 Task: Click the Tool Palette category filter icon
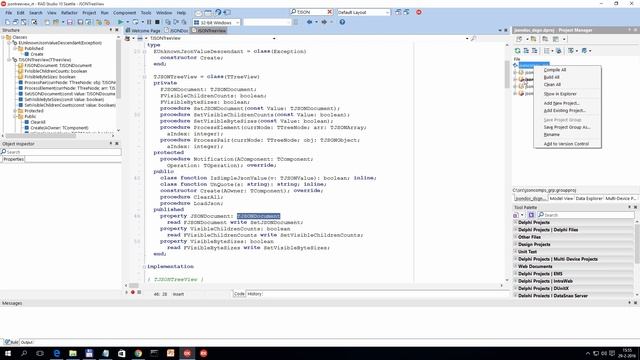(x=531, y=215)
